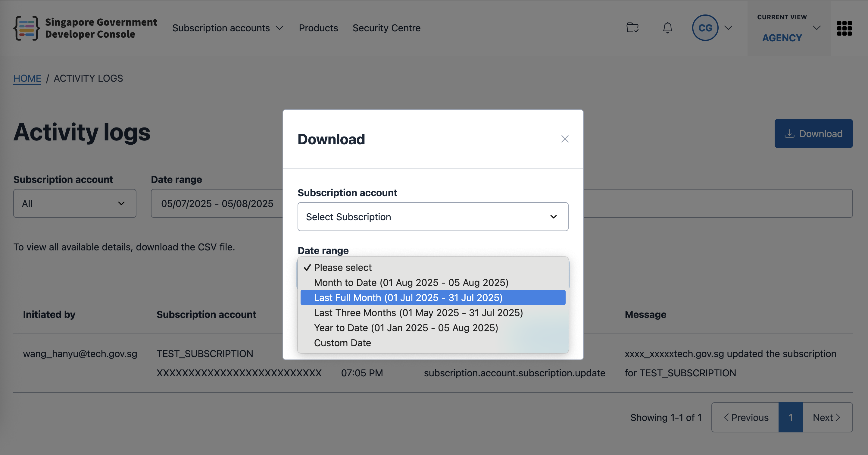The height and width of the screenshot is (455, 868).
Task: Open the folder icon in header
Action: pyautogui.click(x=632, y=28)
